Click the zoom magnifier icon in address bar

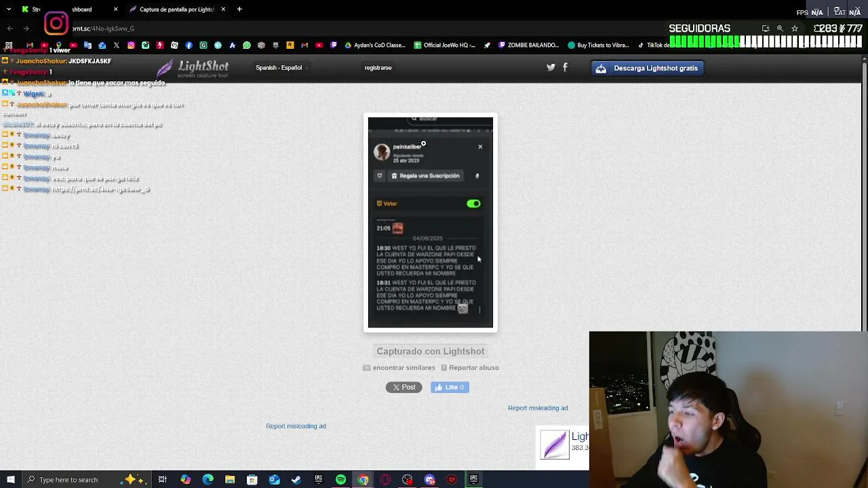tap(780, 28)
